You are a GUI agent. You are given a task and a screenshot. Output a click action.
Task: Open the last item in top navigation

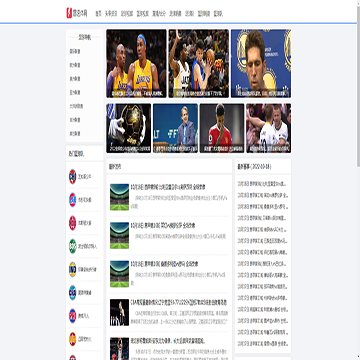coord(218,14)
